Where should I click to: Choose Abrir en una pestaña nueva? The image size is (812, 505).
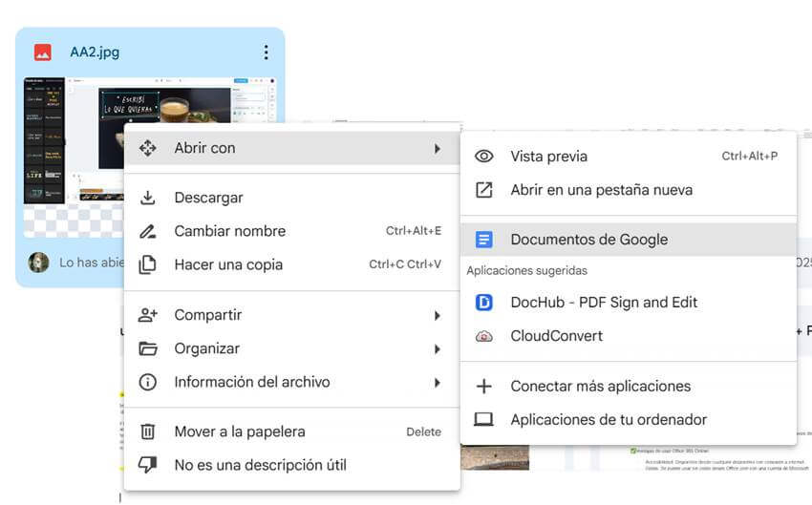pos(629,190)
